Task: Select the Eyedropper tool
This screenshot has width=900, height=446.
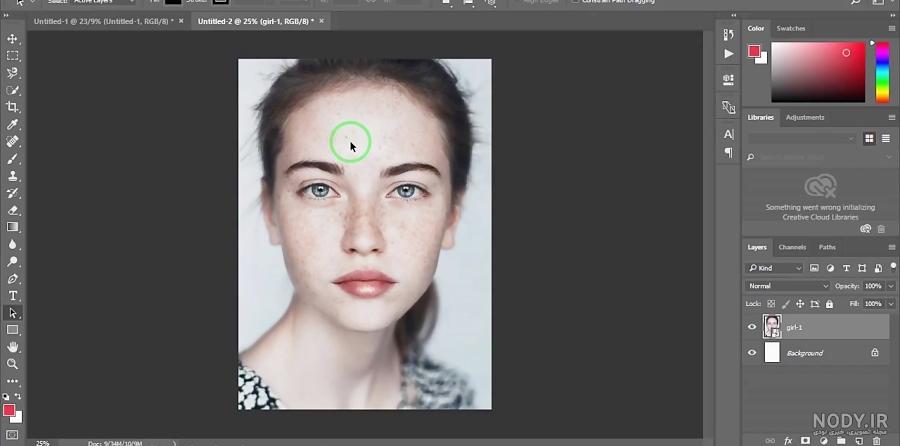Action: click(x=12, y=124)
